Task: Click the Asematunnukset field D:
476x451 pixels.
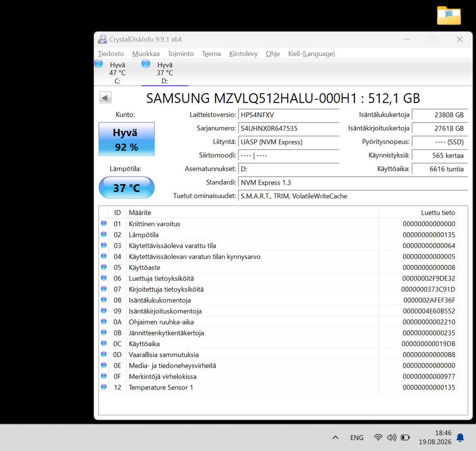Action: [289, 169]
